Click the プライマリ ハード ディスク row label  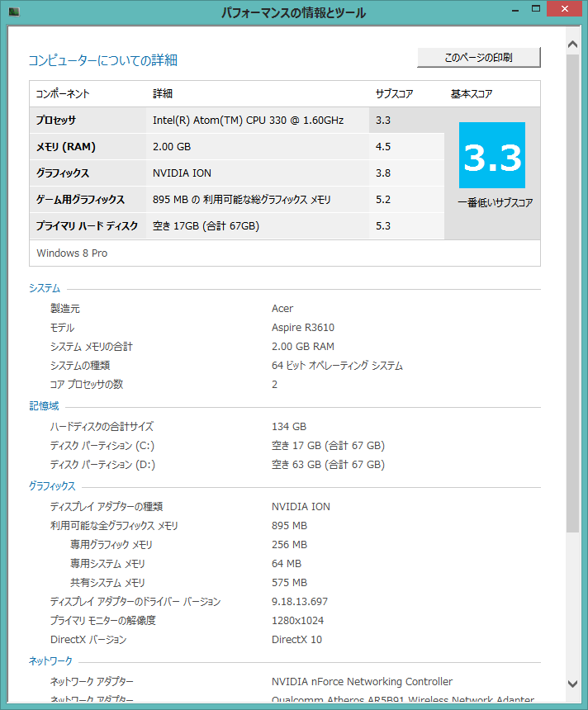click(x=87, y=226)
